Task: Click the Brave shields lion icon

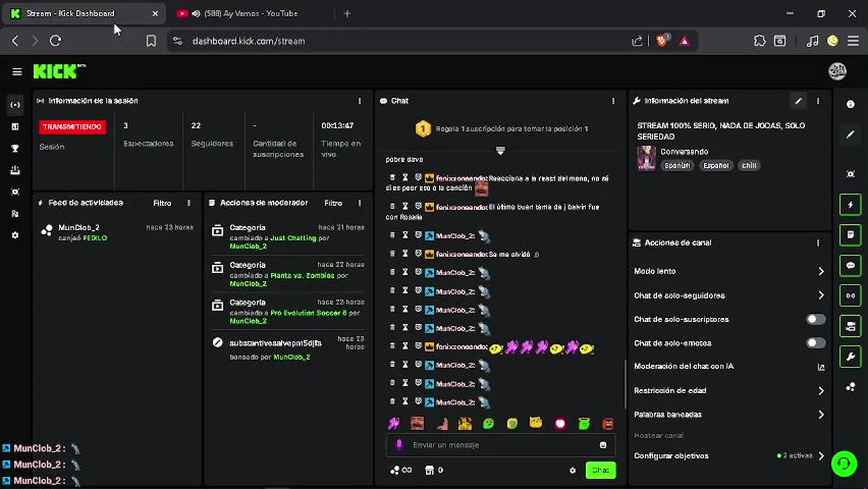Action: (x=662, y=41)
